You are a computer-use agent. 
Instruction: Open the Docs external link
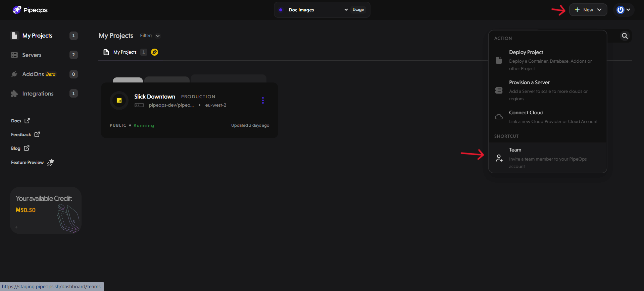(x=20, y=121)
